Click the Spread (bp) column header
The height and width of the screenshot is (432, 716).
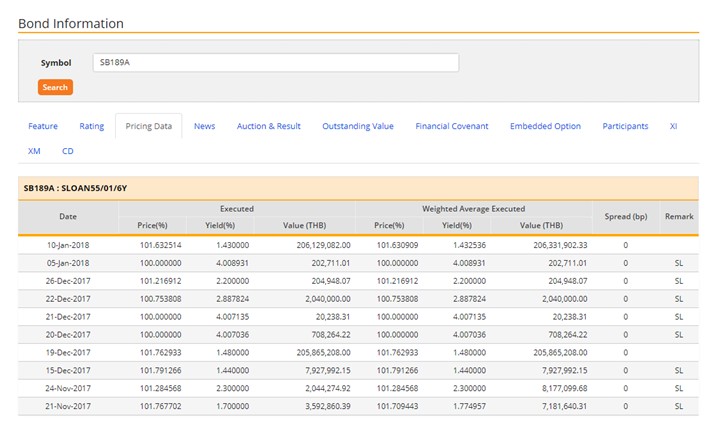[x=625, y=217]
